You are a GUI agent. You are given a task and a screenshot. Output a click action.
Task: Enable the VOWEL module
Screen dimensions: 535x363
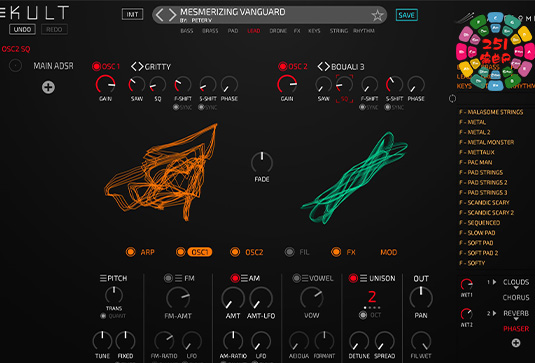296,278
